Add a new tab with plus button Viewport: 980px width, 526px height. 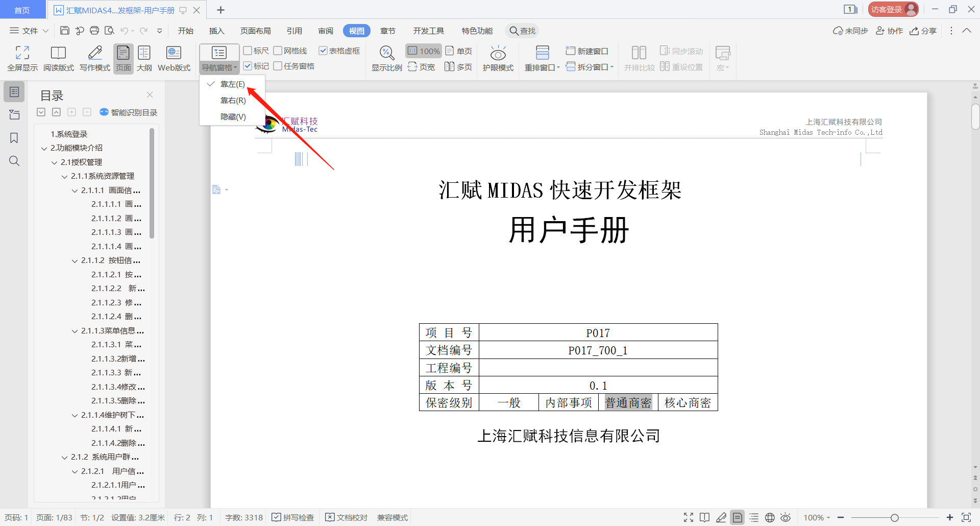220,10
